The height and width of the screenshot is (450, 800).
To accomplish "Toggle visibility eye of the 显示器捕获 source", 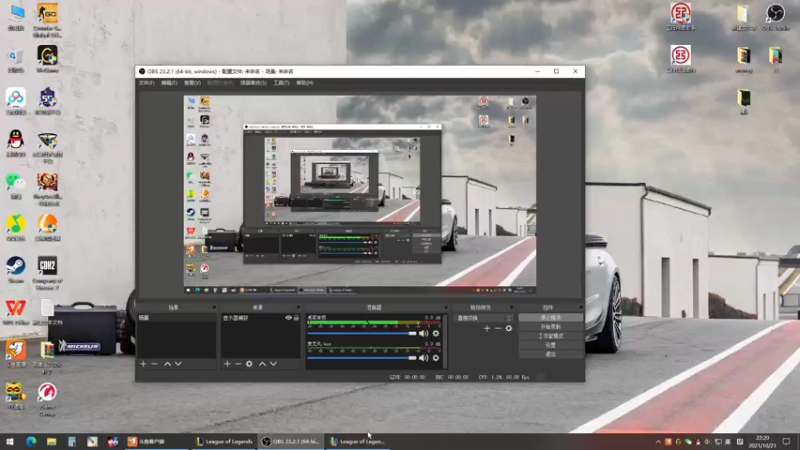I will [288, 318].
